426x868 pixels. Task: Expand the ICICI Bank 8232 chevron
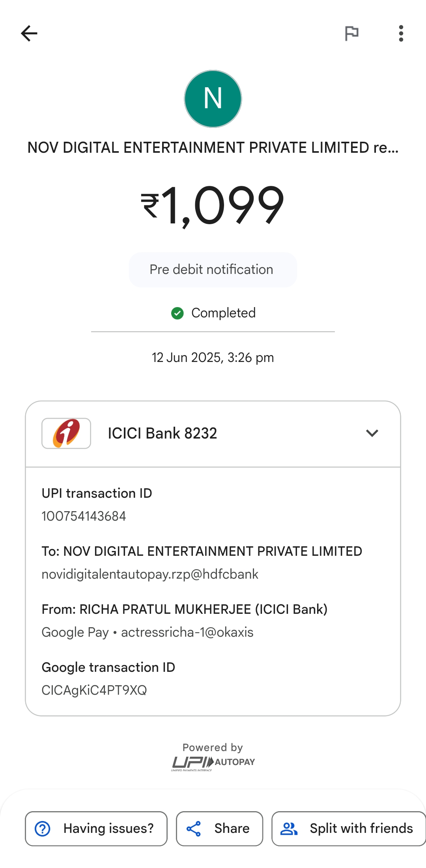pos(372,433)
